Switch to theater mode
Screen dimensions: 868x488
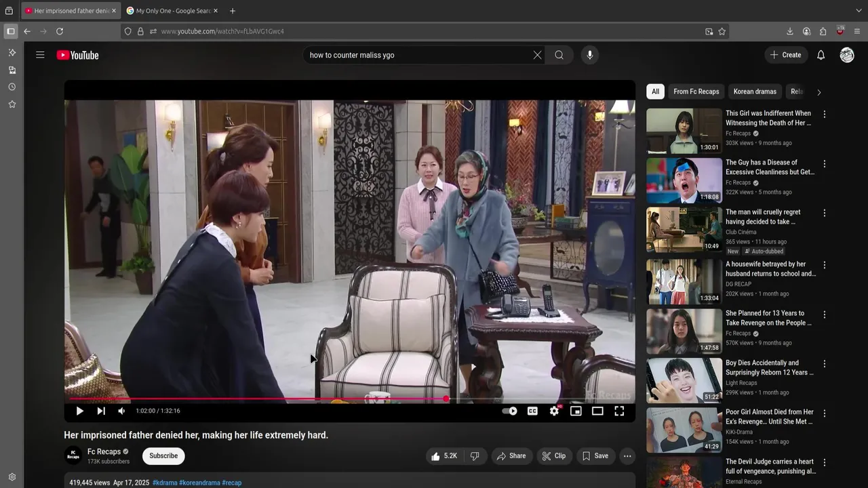click(597, 411)
